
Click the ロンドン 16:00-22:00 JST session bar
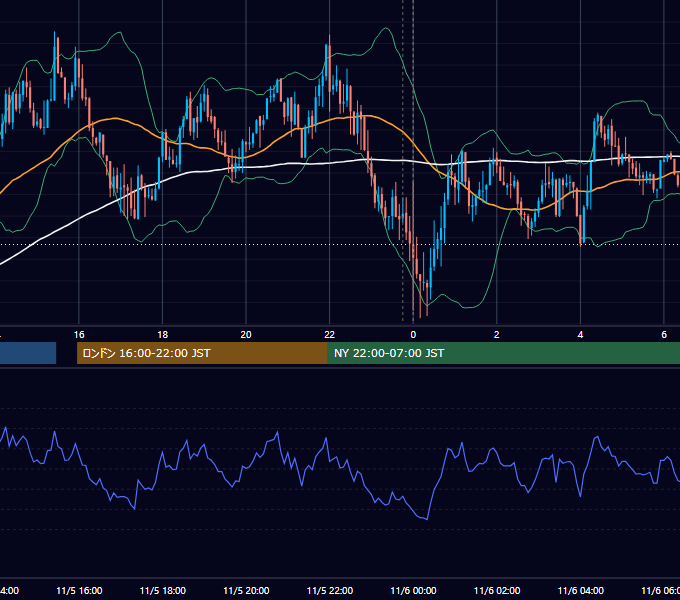(202, 353)
